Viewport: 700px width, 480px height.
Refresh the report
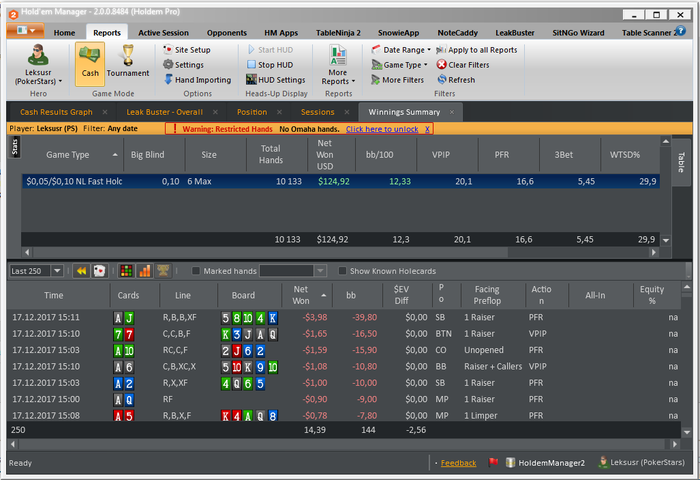[456, 80]
